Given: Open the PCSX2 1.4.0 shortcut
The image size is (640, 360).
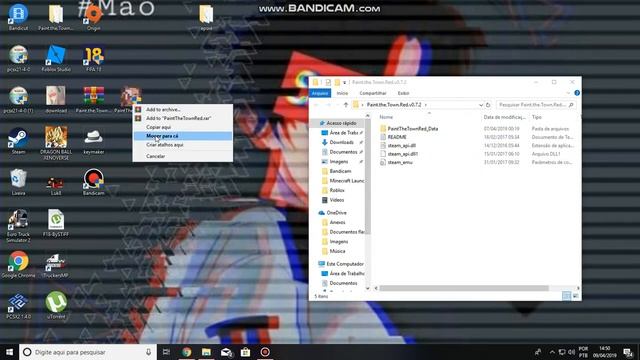Looking at the screenshot, I should 18,306.
